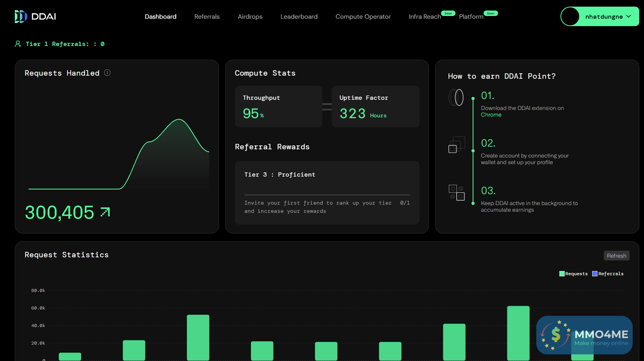The width and height of the screenshot is (644, 361).
Task: Click the Throughput 95% stat card
Action: [278, 106]
